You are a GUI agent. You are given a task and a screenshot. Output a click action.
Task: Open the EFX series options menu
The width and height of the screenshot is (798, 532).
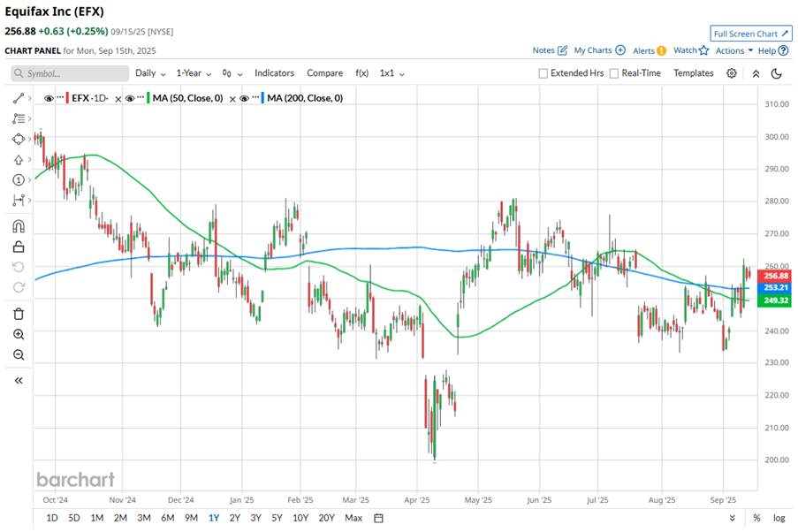pos(60,98)
